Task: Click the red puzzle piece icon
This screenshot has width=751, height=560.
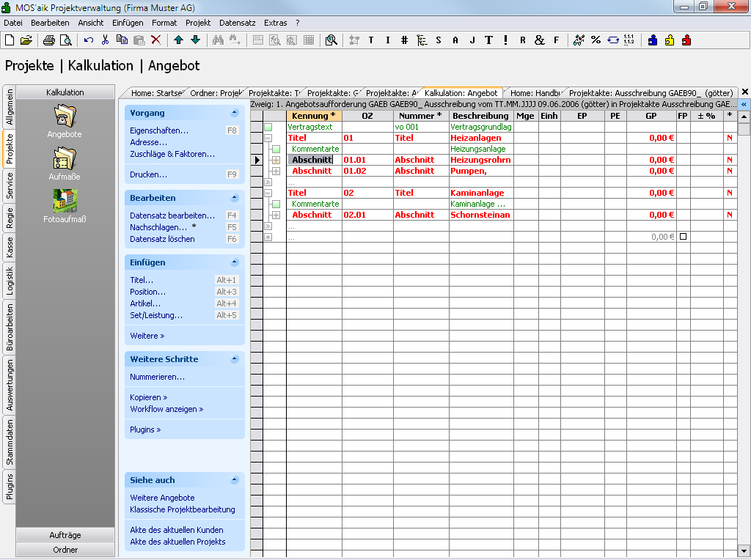Action: point(686,40)
